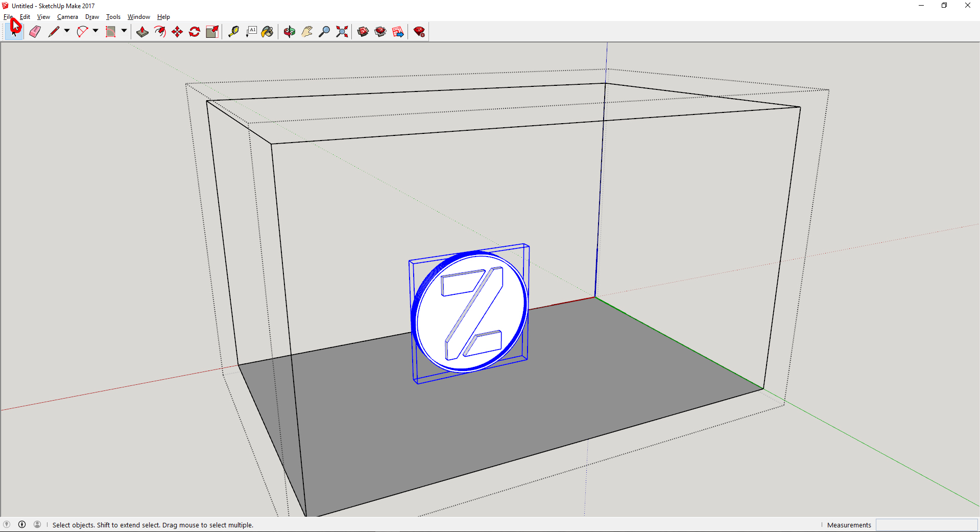
Task: Click the Measurements input box
Action: click(926, 525)
